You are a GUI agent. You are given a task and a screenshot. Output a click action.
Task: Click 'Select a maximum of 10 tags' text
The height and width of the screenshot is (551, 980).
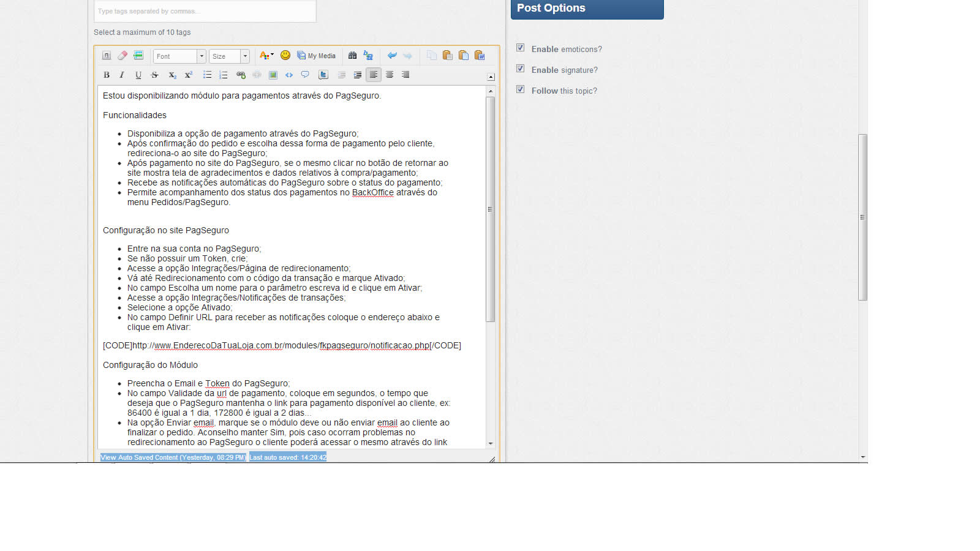click(142, 32)
